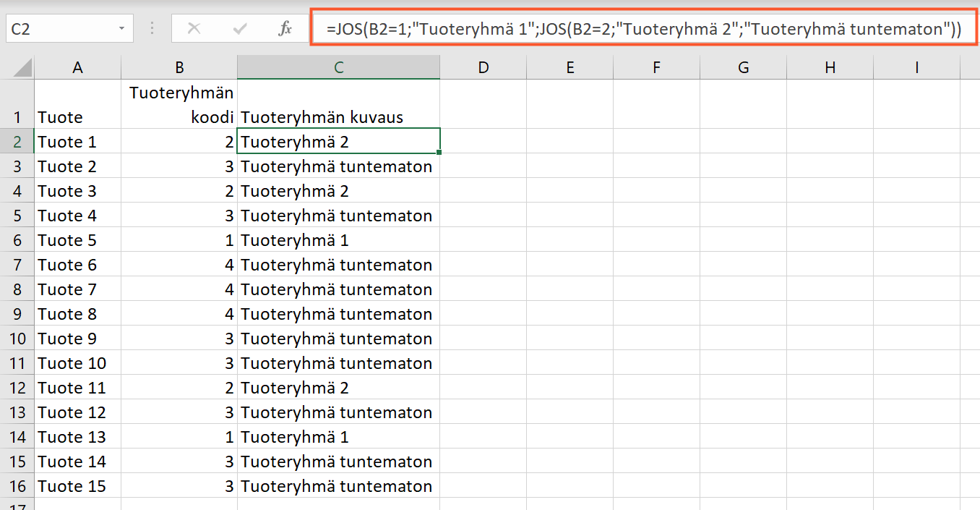Select the cell 'Tuote 13'
Viewport: 980px width, 510px height.
(x=78, y=437)
